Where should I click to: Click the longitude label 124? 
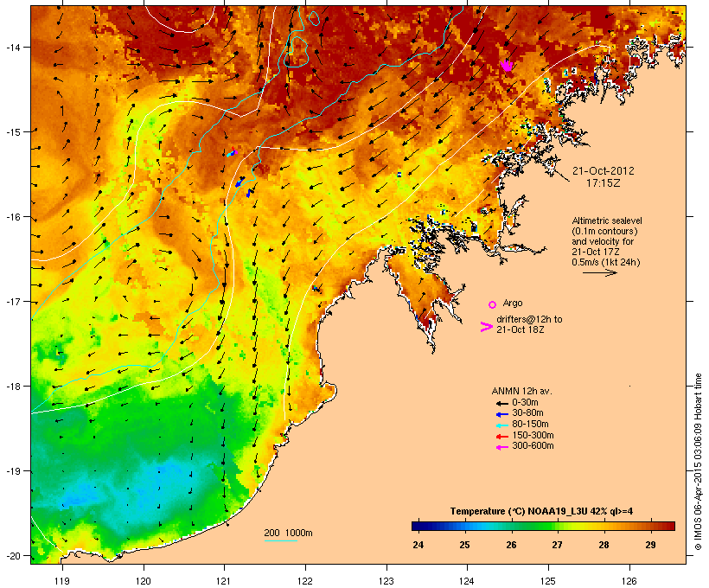(467, 581)
